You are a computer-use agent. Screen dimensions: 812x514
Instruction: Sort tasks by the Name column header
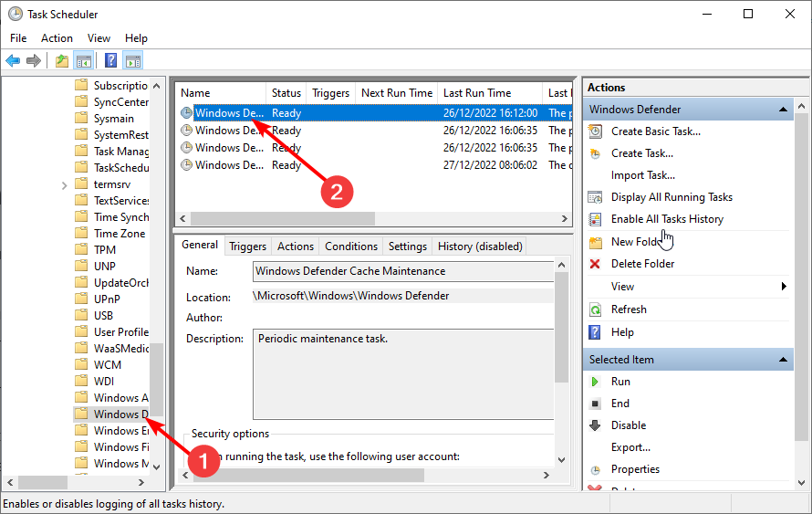click(221, 93)
